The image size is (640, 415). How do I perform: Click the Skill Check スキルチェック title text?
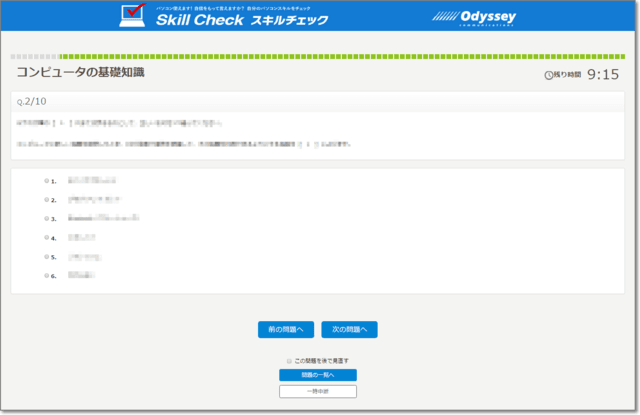[x=240, y=19]
